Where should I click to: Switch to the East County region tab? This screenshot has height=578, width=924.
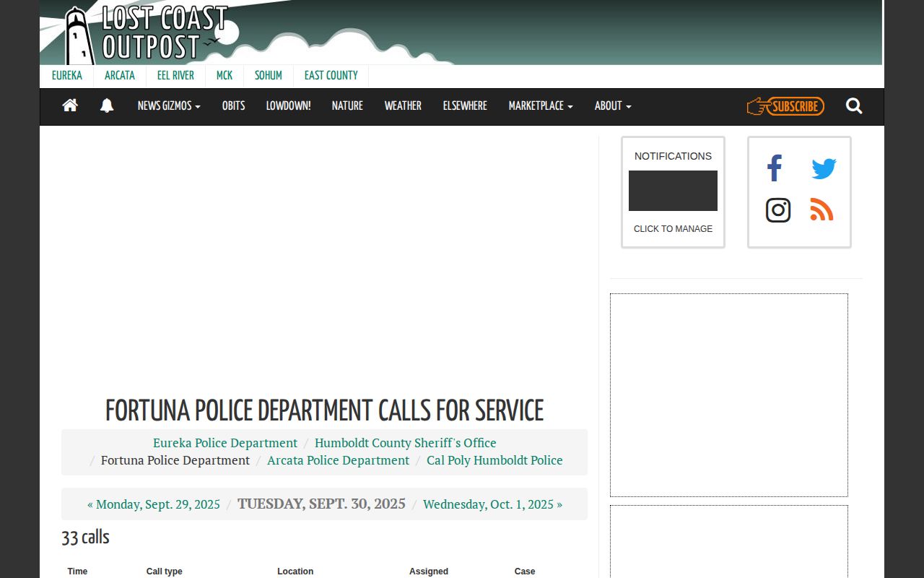pos(331,75)
